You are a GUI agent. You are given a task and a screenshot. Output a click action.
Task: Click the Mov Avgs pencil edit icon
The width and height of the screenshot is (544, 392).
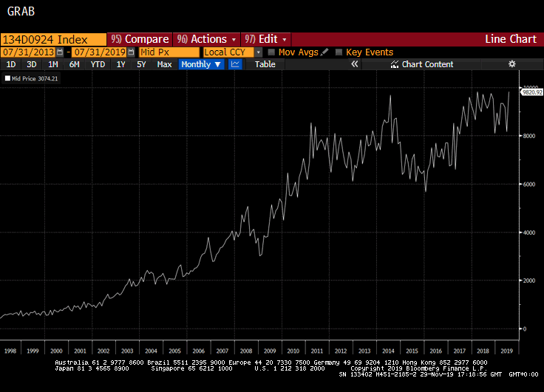(324, 52)
